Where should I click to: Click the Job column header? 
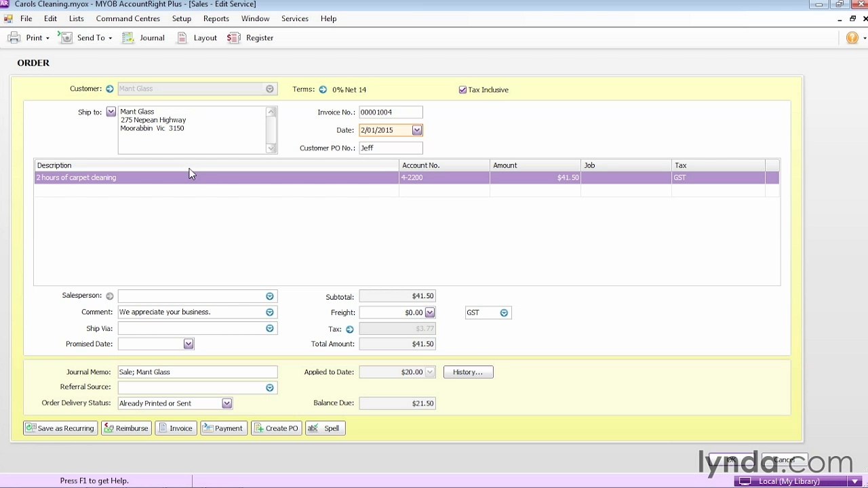click(626, 165)
